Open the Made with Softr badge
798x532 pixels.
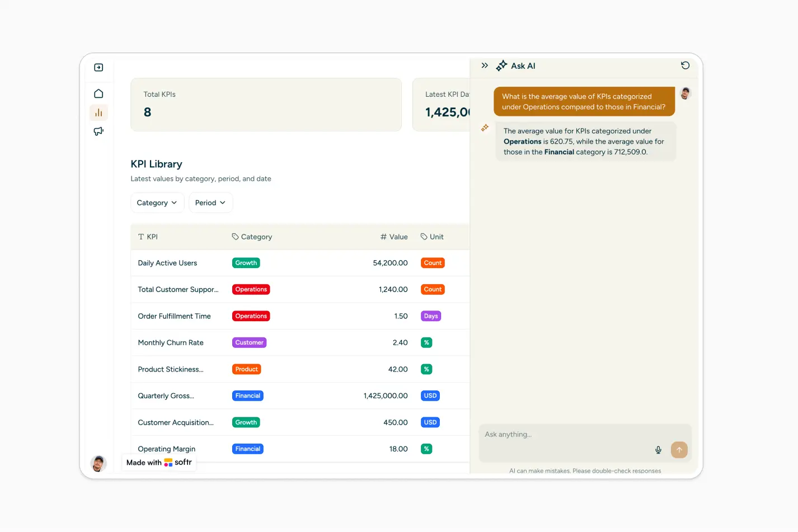tap(159, 463)
